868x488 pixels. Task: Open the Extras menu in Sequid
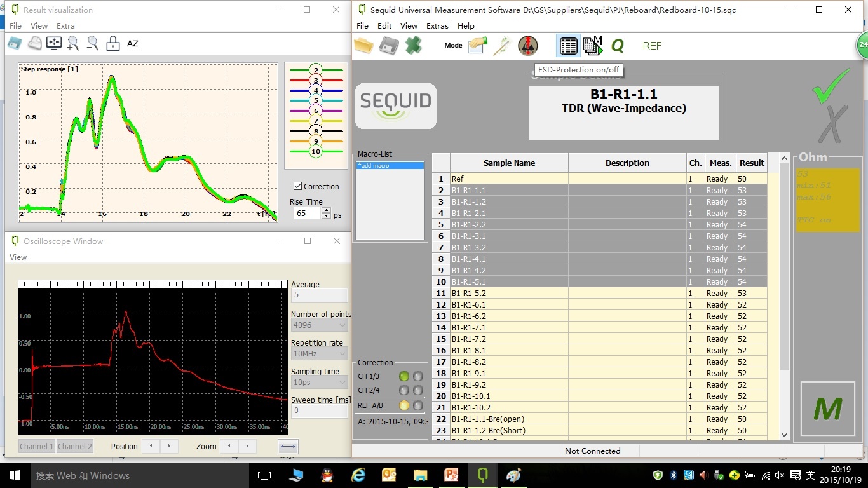pos(437,26)
